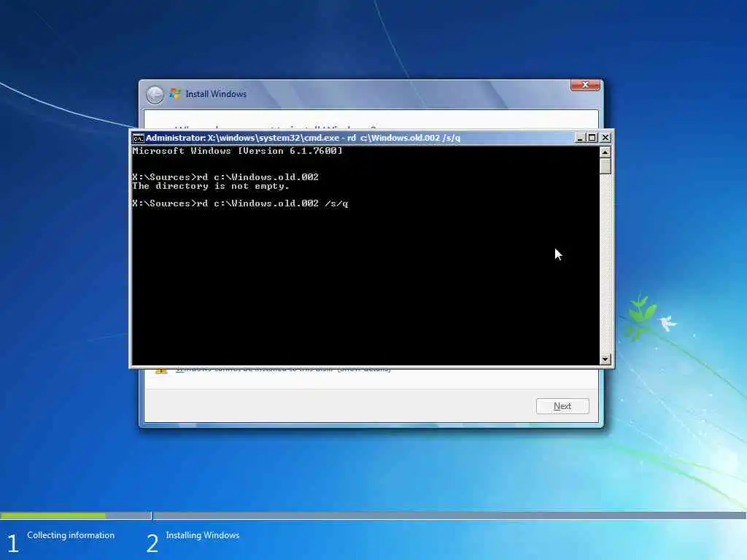The image size is (747, 560).
Task: Click the command prompt scroll down arrow
Action: (605, 359)
